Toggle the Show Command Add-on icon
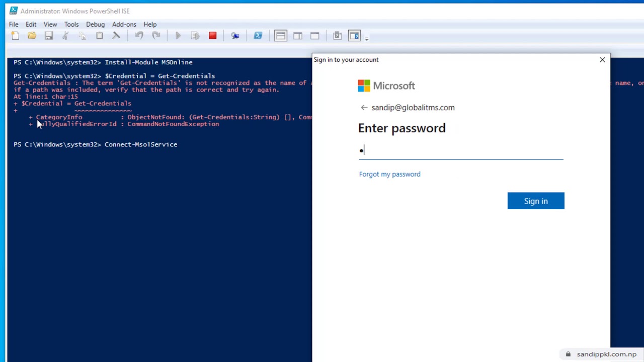 [355, 36]
